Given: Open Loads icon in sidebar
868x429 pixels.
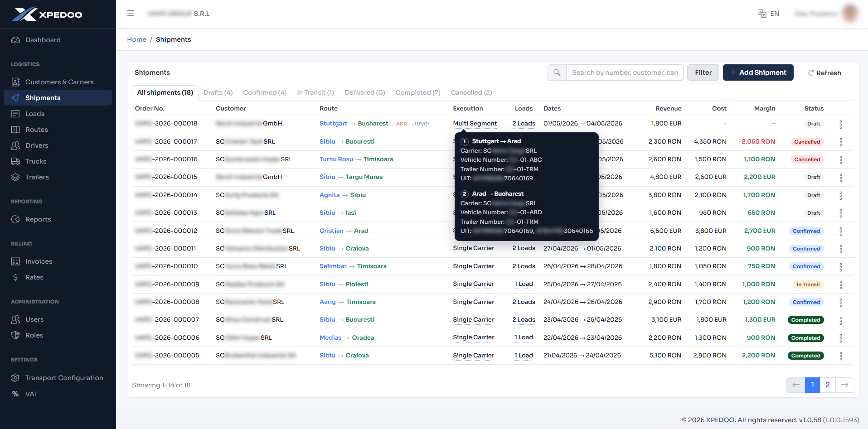Looking at the screenshot, I should (15, 114).
